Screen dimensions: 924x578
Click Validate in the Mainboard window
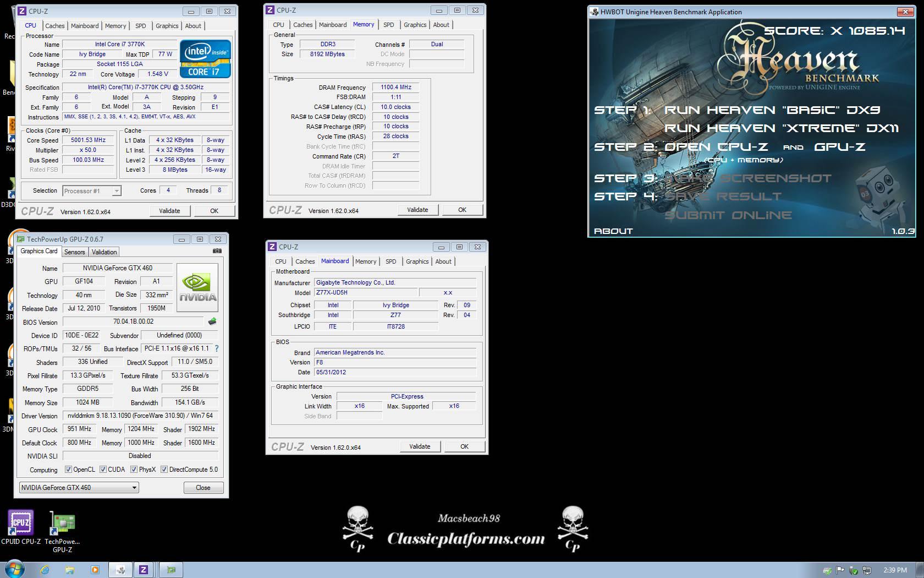tap(420, 446)
